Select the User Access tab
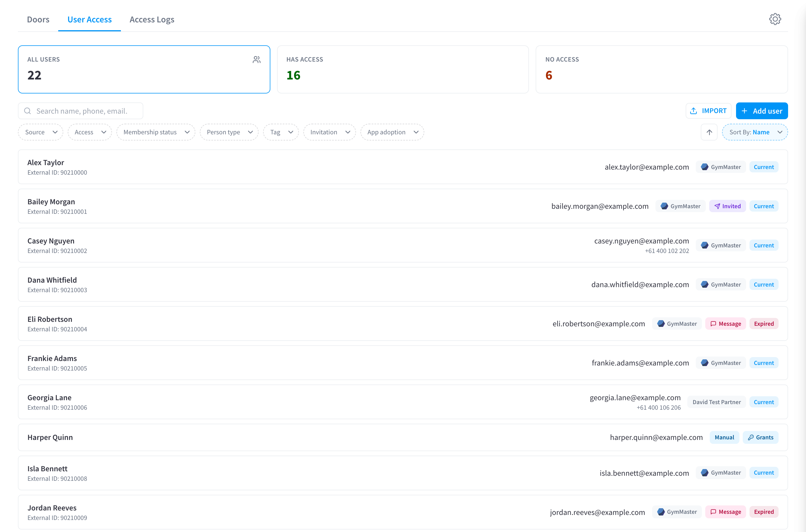The height and width of the screenshot is (532, 806). [x=90, y=20]
